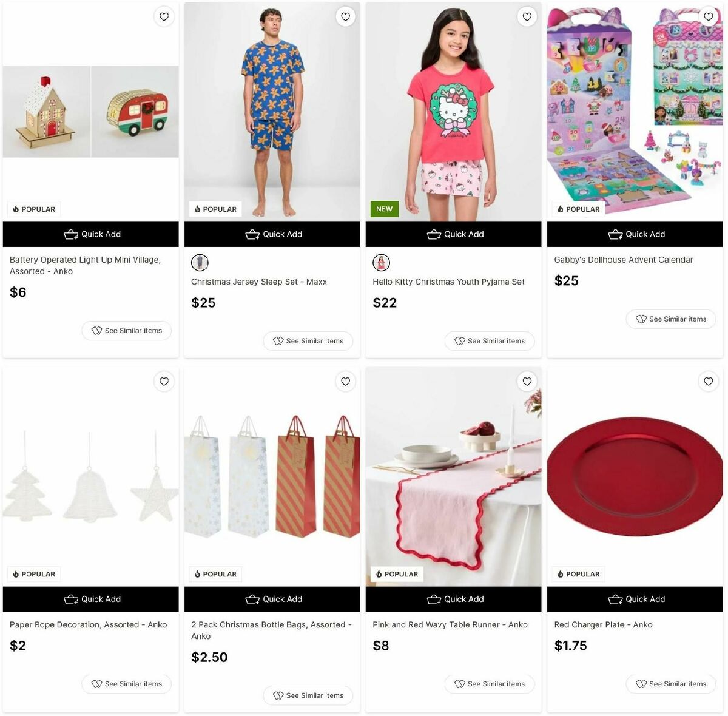Screen dimensions: 728x716
Task: Quick Add the 2 Pack Christmas Bottle Bags
Action: coord(272,599)
